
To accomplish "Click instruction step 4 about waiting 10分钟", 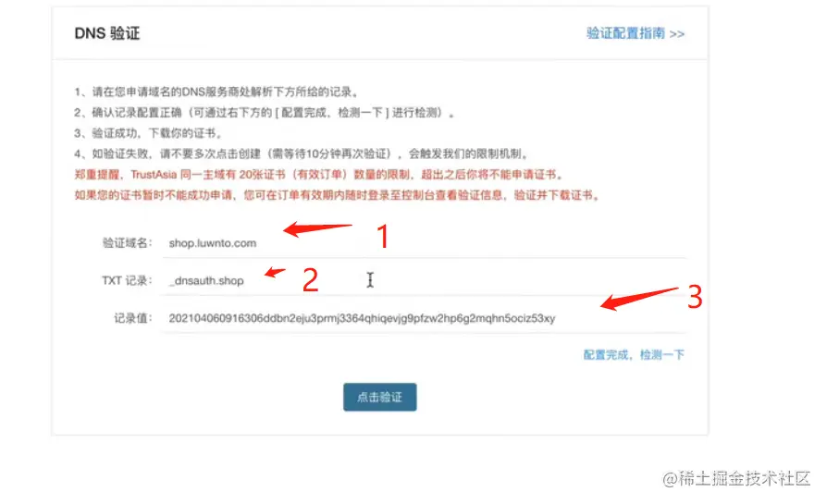I will (302, 154).
